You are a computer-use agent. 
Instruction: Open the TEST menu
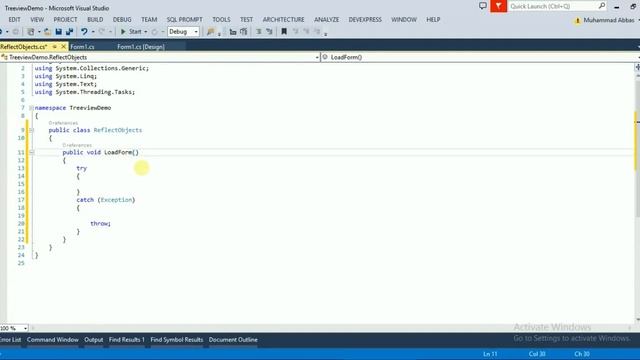tap(247, 20)
